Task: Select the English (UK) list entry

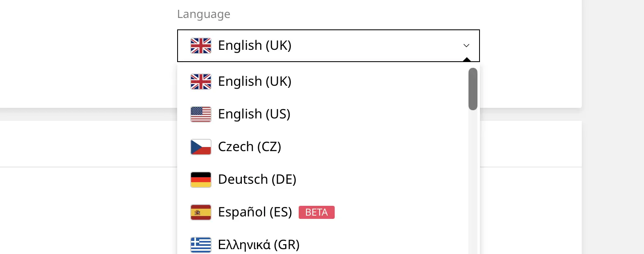Action: [254, 81]
